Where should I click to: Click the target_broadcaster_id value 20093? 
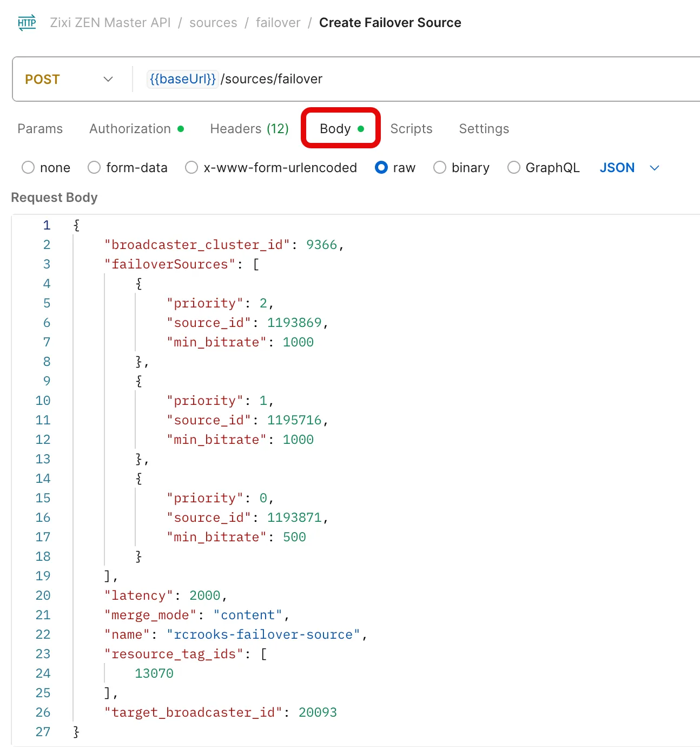pos(318,712)
